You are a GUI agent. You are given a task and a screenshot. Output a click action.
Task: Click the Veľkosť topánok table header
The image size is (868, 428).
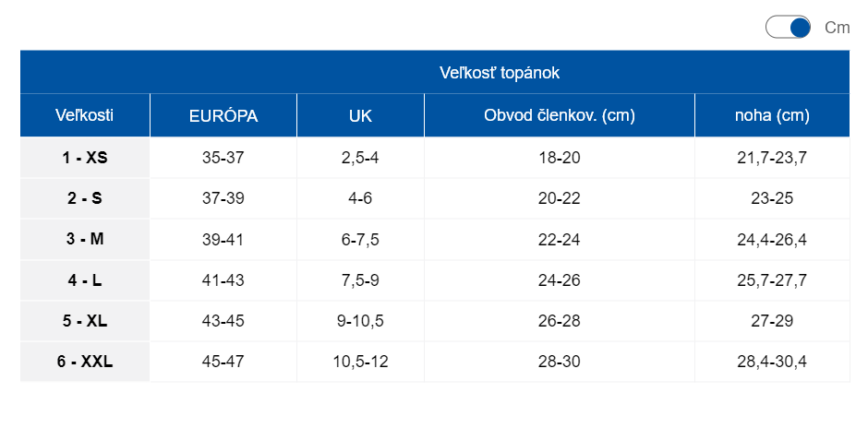point(500,72)
